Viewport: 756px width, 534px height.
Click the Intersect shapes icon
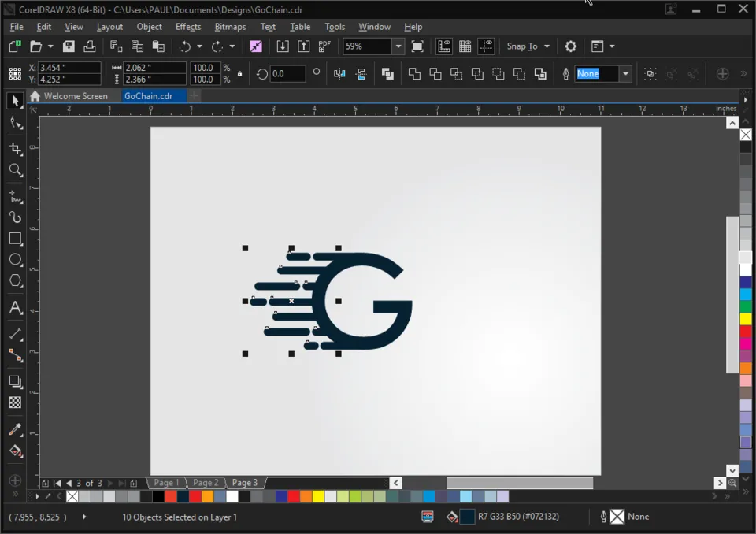pos(456,74)
